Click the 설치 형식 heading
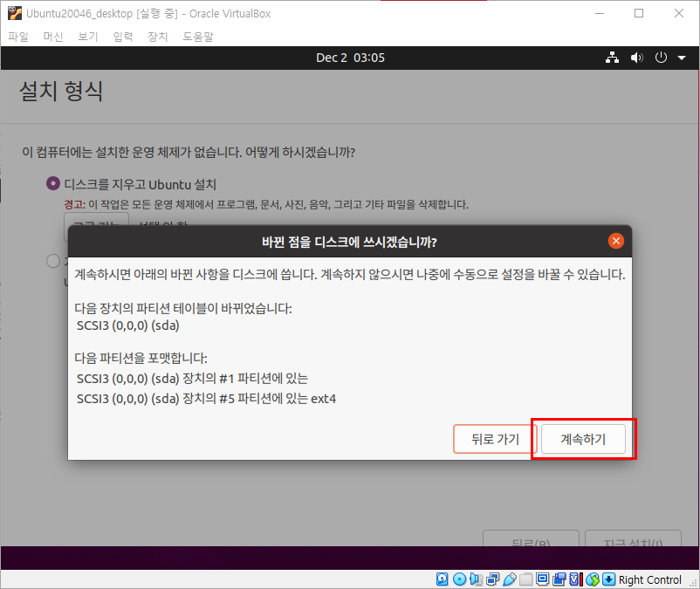The width and height of the screenshot is (700, 589). point(61,91)
